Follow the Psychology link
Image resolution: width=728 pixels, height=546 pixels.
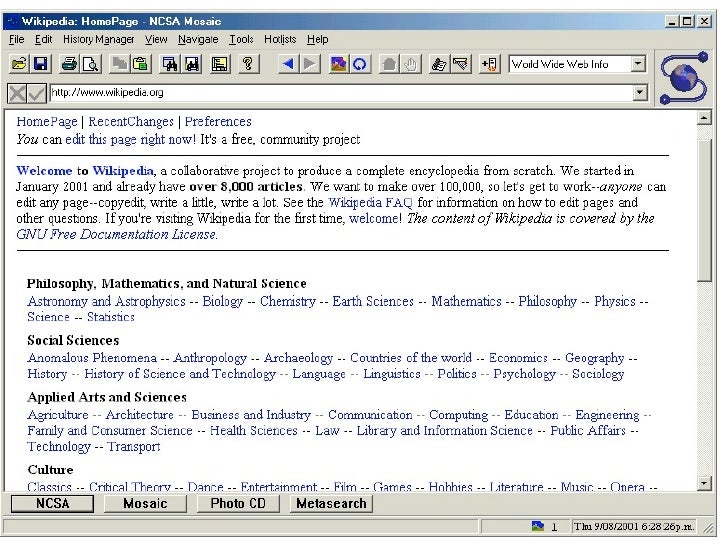(x=524, y=374)
